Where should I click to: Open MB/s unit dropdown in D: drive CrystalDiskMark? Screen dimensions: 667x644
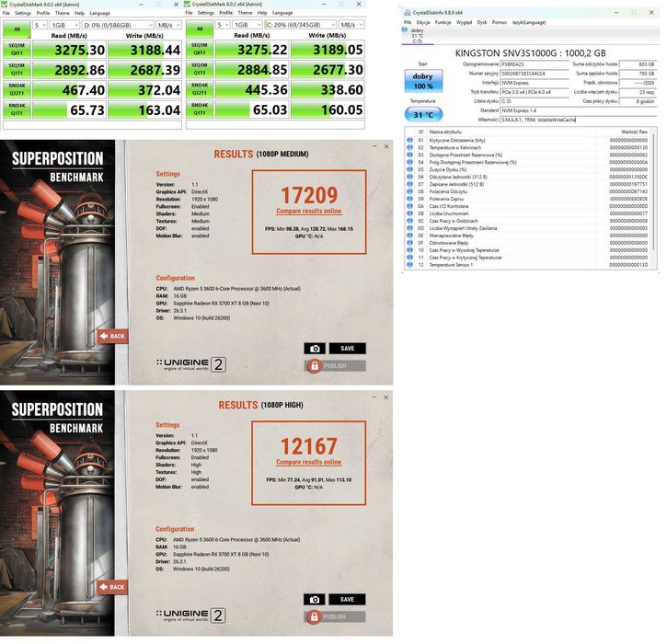169,25
